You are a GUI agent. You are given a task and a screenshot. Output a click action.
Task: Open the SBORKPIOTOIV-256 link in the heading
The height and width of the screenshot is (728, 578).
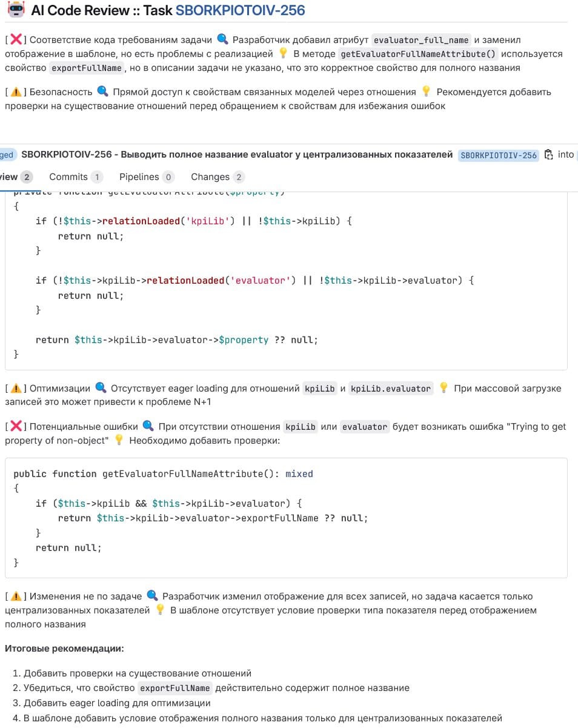coord(241,10)
